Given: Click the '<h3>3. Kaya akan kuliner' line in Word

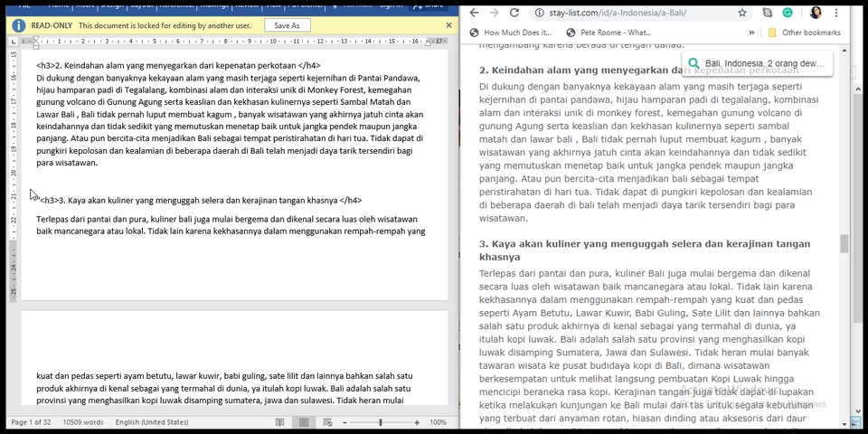Looking at the screenshot, I should (201, 201).
